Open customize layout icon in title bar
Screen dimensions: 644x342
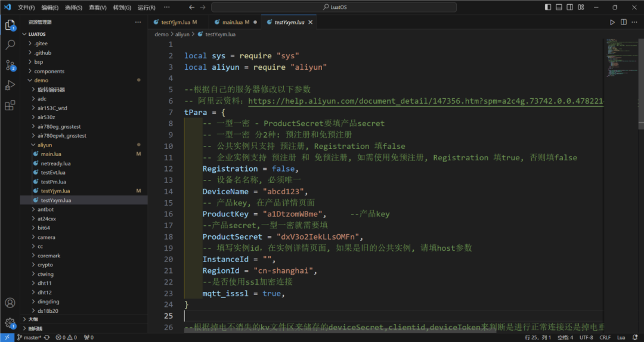click(581, 7)
